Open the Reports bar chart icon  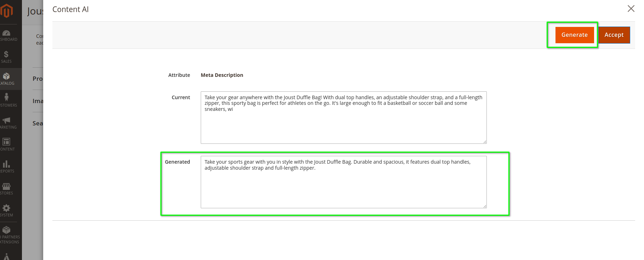pos(6,164)
